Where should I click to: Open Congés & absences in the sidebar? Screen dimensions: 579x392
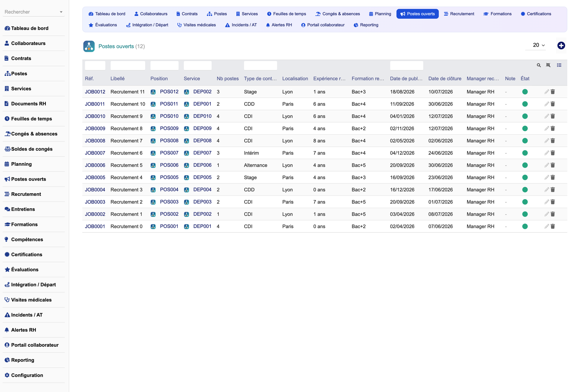point(34,134)
